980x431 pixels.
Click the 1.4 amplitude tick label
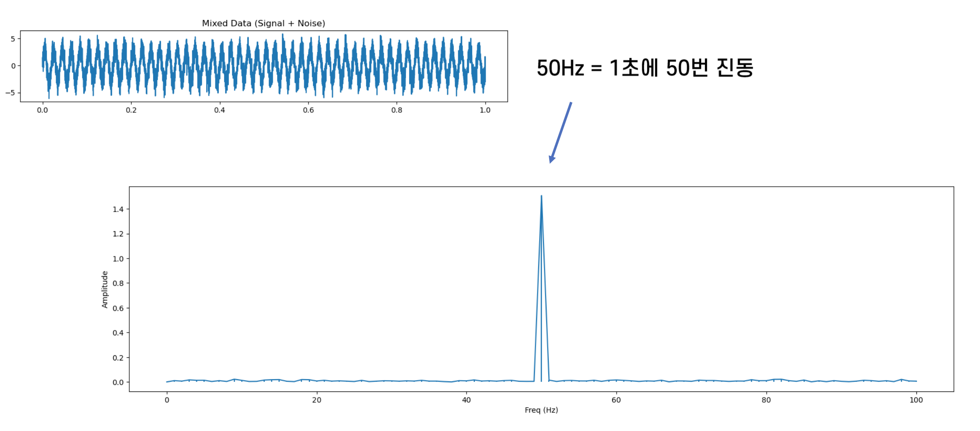pyautogui.click(x=118, y=209)
